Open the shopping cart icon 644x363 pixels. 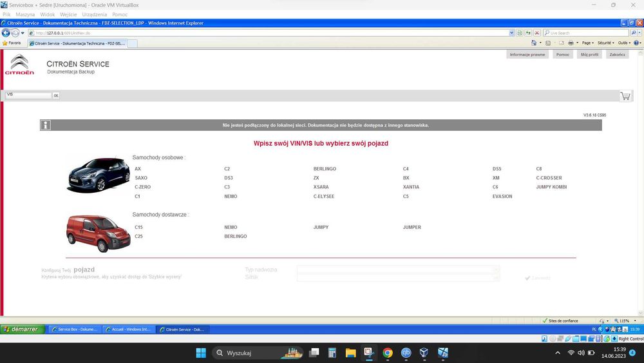tap(625, 96)
